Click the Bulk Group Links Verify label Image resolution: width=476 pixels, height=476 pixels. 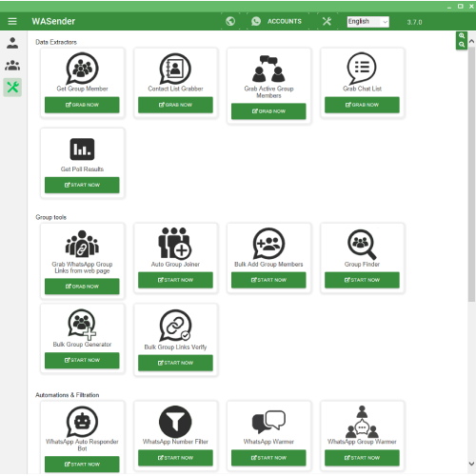pos(175,347)
